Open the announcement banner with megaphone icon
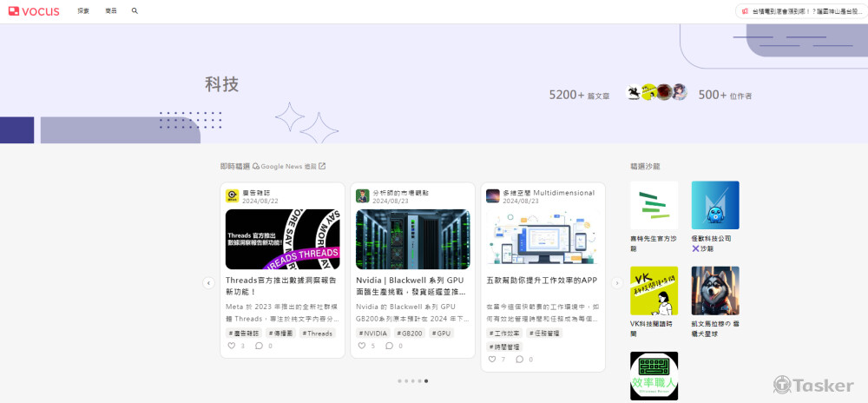 [801, 11]
